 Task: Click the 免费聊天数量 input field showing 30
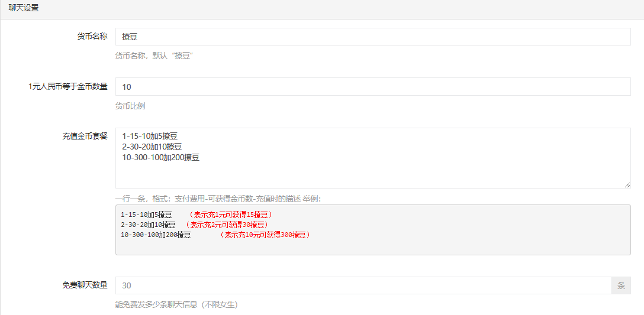pos(363,285)
